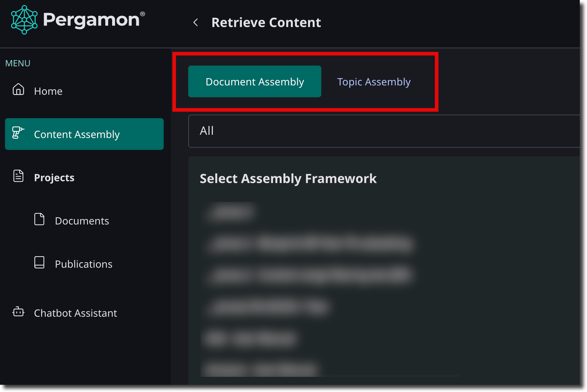The height and width of the screenshot is (392, 587).
Task: Switch to the Topic Assembly tab
Action: pos(374,82)
